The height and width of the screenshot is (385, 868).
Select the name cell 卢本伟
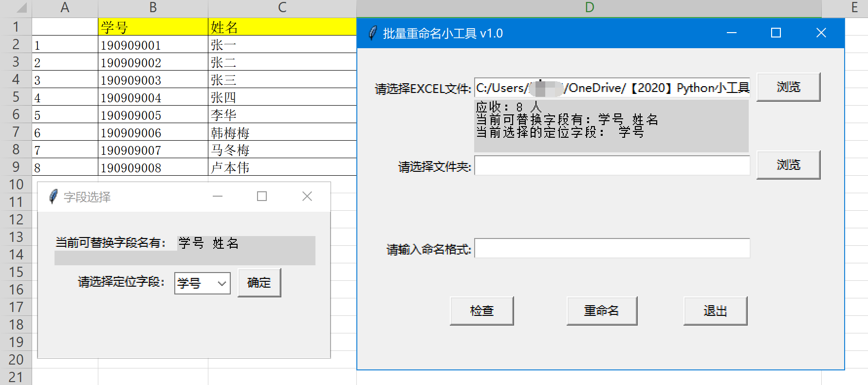pos(282,167)
